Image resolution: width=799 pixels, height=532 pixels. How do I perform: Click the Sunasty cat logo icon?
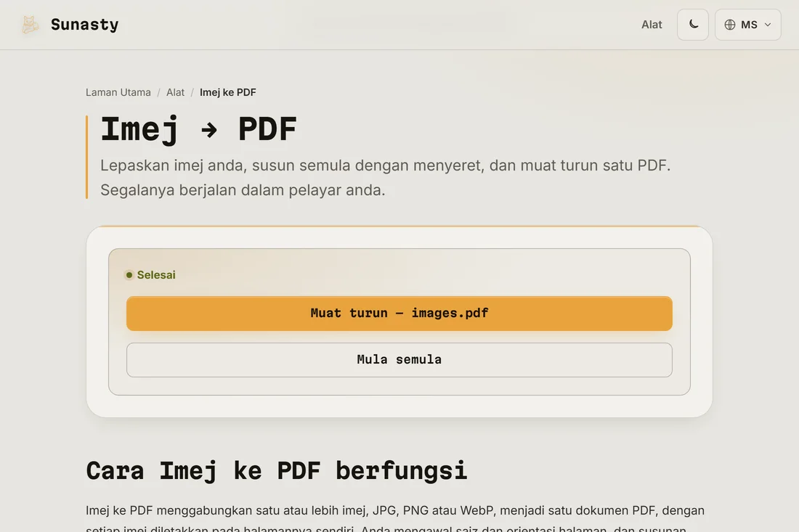click(x=30, y=25)
